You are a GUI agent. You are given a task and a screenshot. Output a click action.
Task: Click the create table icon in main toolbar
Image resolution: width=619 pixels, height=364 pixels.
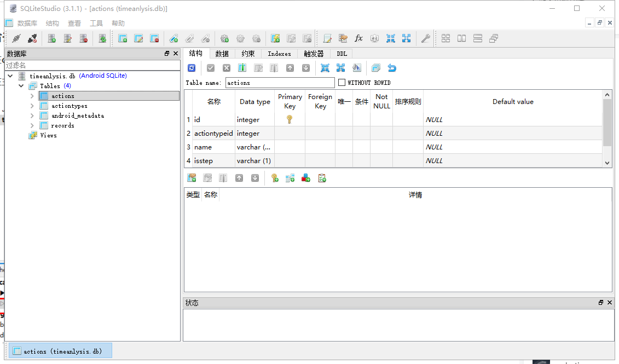(123, 38)
